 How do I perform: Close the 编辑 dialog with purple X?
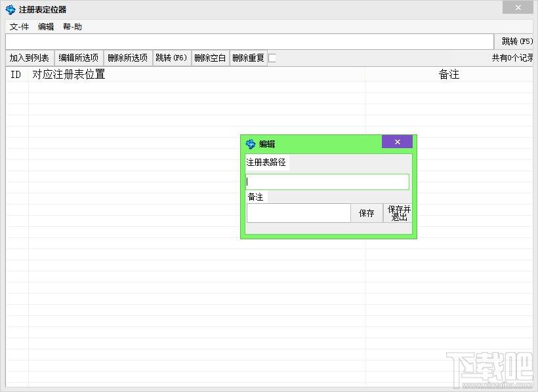[397, 142]
